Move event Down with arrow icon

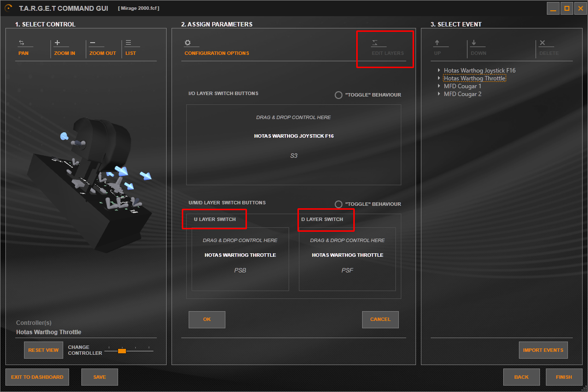point(474,43)
